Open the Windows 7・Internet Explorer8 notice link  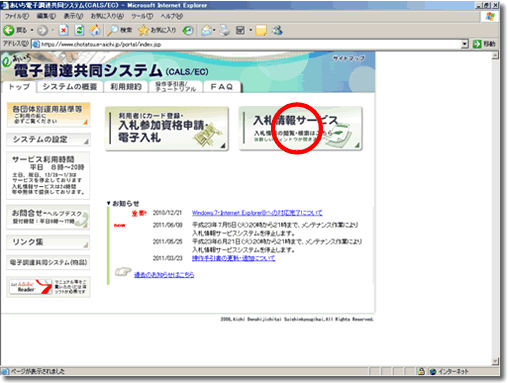[257, 213]
